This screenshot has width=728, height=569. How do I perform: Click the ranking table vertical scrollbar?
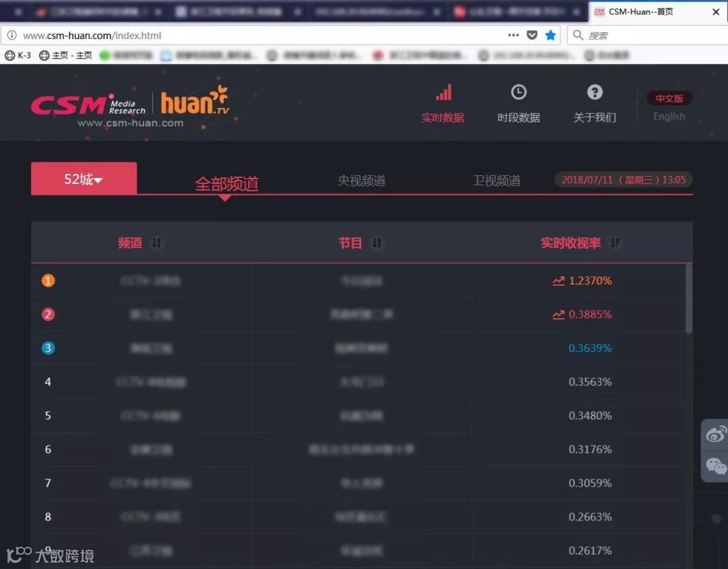pyautogui.click(x=688, y=298)
